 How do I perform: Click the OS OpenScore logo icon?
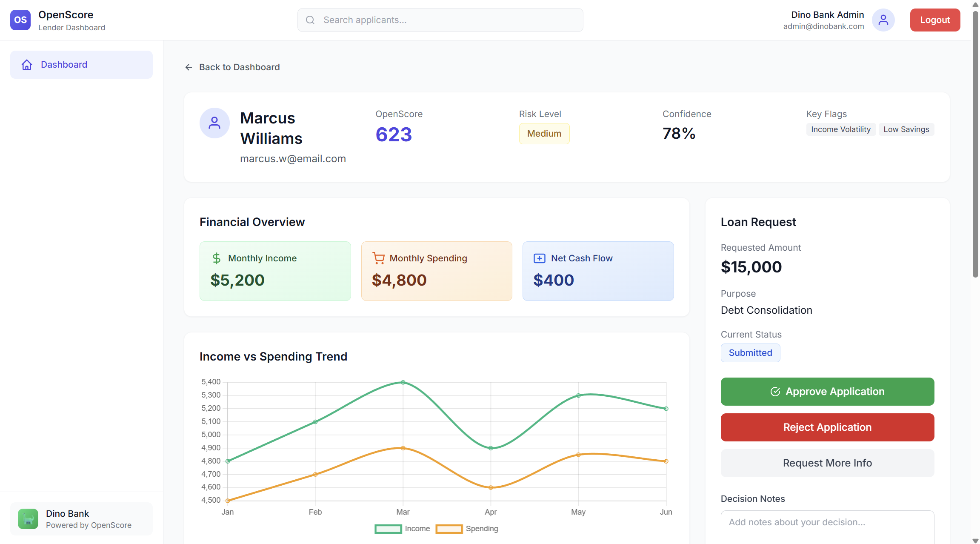coord(20,20)
